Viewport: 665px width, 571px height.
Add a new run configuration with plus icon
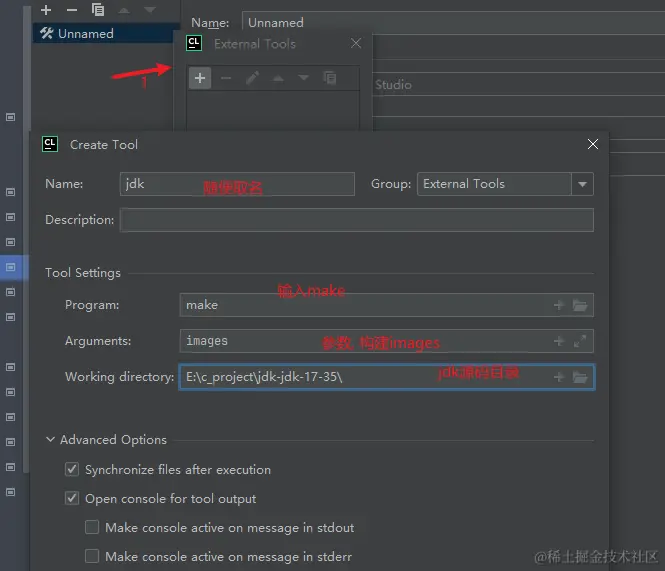(46, 10)
